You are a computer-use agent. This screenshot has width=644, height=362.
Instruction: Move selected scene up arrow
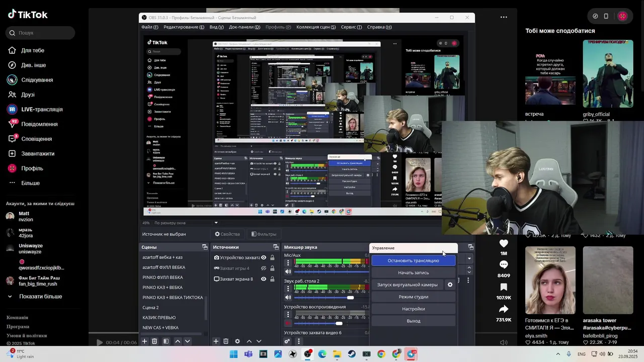click(178, 341)
